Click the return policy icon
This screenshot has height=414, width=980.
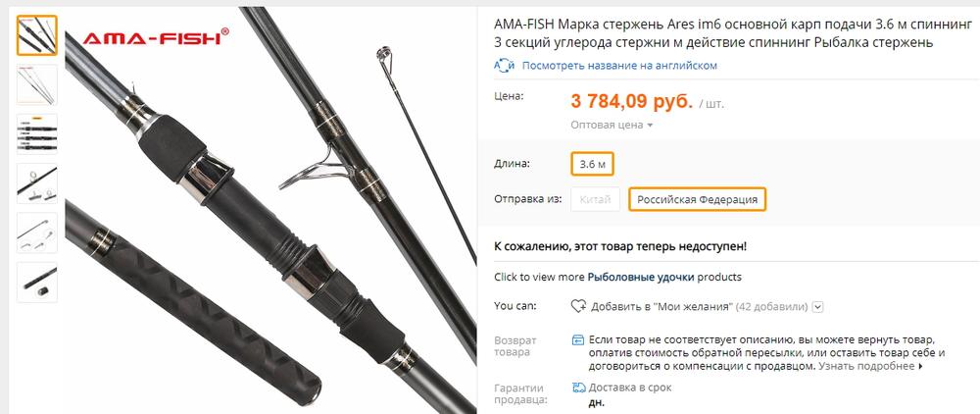click(578, 340)
